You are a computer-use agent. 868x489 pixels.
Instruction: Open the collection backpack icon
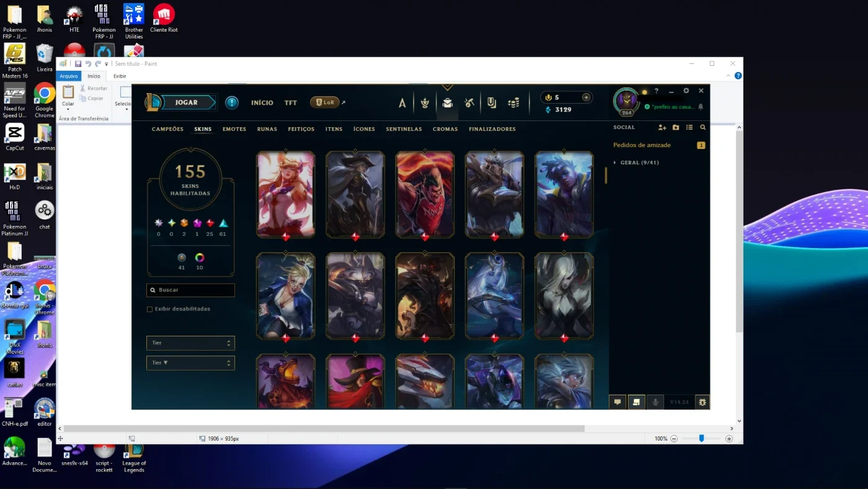point(447,103)
